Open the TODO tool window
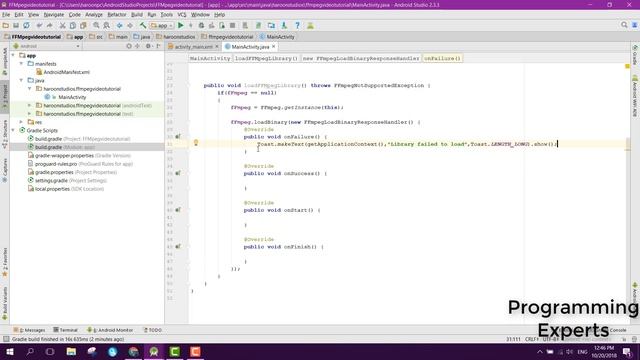Viewport: 640px width, 360px height. click(x=153, y=330)
